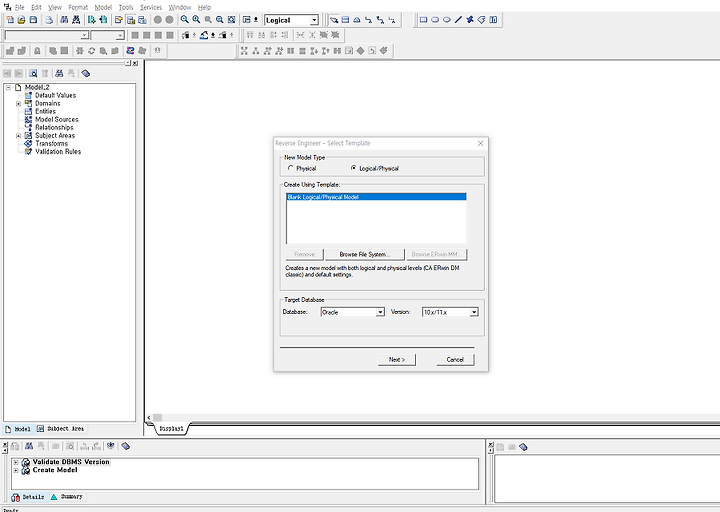Select the Identifying relationship tool icon
This screenshot has width=720, height=512.
click(368, 20)
